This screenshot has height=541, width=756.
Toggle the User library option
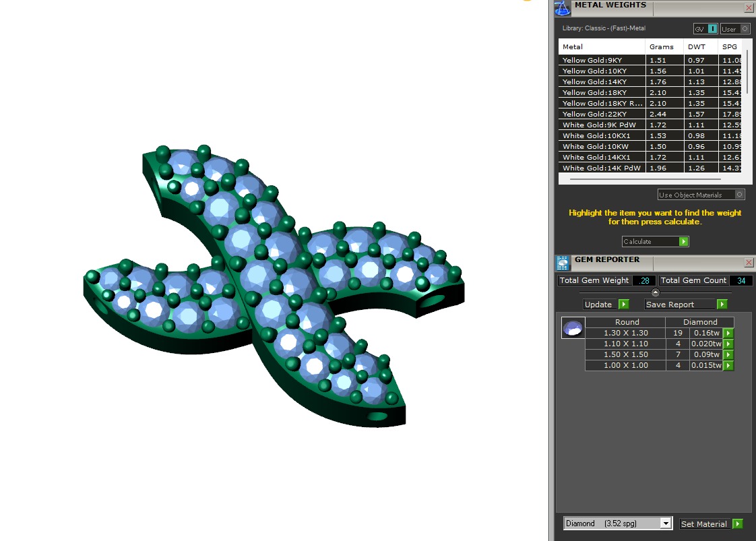coord(735,29)
